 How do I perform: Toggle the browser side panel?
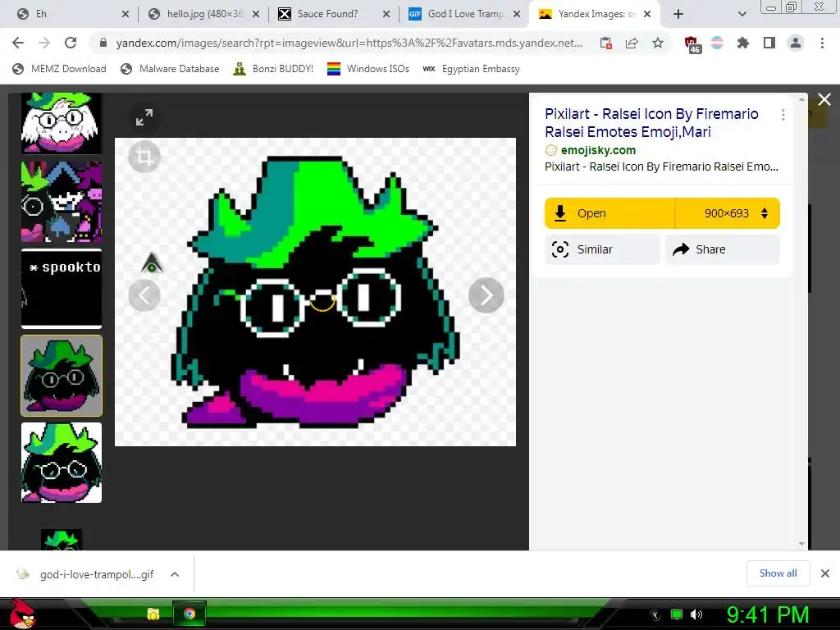[769, 43]
